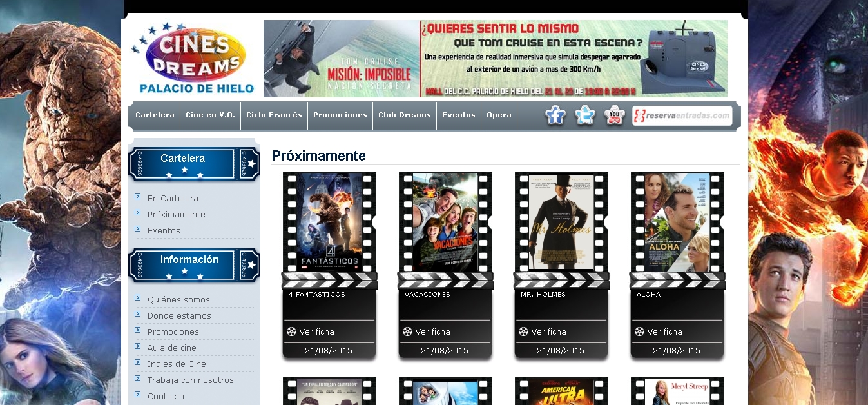
Task: Open the Eventos link in the sidebar
Action: point(164,230)
